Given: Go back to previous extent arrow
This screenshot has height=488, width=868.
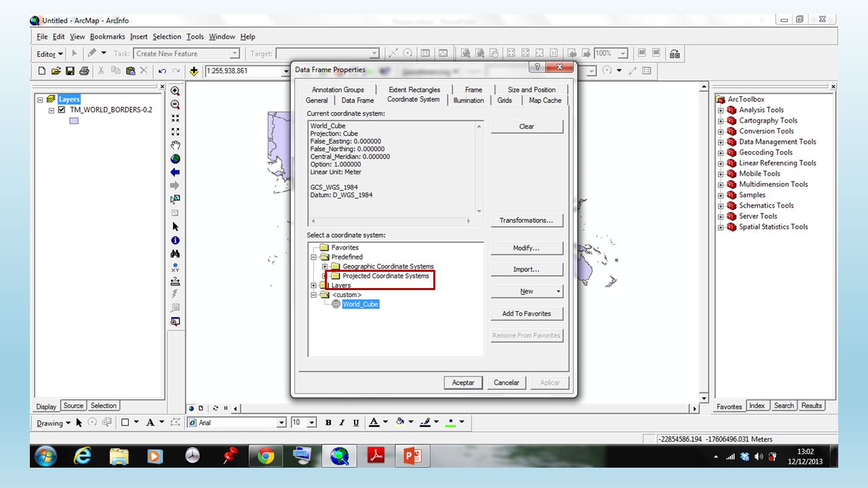Looking at the screenshot, I should (176, 172).
